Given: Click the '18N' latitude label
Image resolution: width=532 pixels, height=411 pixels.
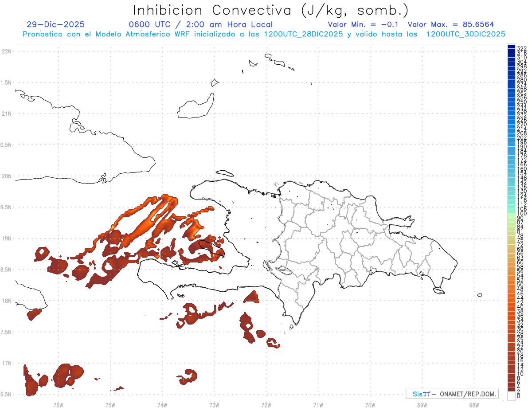Looking at the screenshot, I should point(7,301).
